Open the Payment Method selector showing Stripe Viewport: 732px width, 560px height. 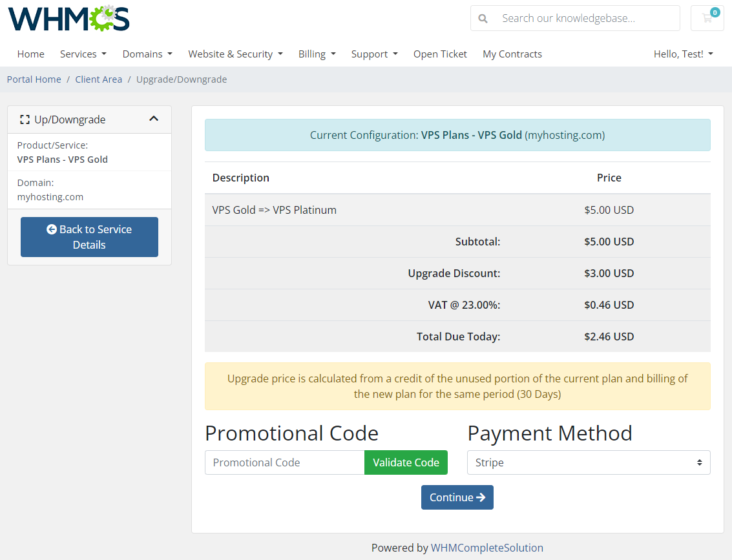click(x=588, y=462)
